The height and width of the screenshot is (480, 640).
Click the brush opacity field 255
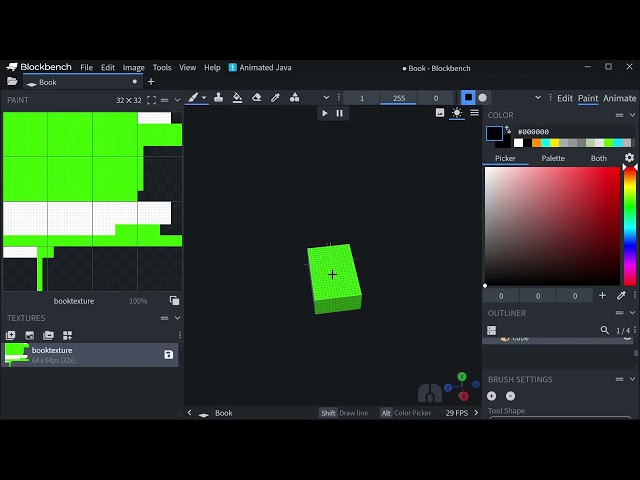coord(398,98)
